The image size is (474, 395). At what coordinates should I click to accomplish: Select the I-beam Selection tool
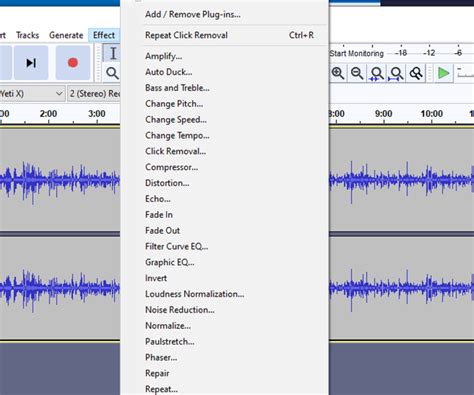point(113,53)
